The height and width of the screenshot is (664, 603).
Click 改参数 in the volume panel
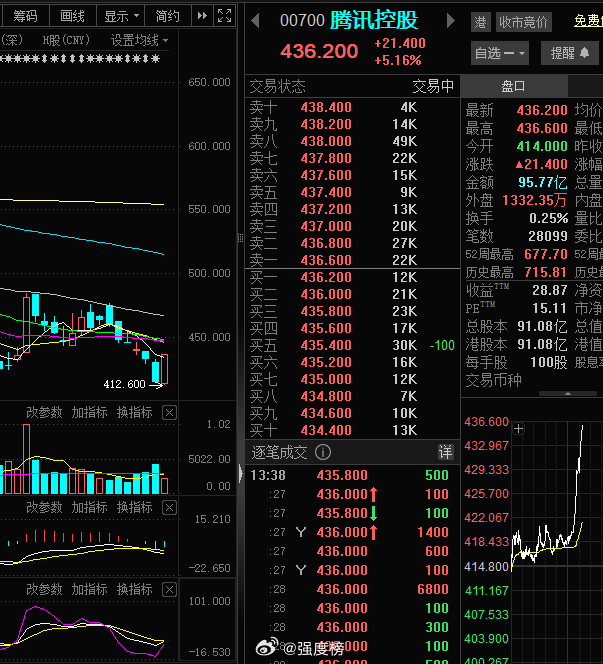[44, 412]
